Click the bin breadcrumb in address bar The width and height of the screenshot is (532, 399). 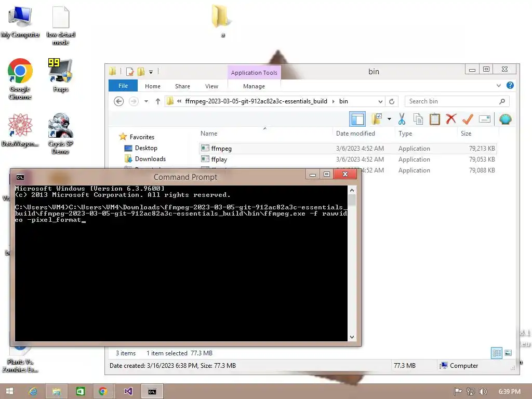point(343,101)
